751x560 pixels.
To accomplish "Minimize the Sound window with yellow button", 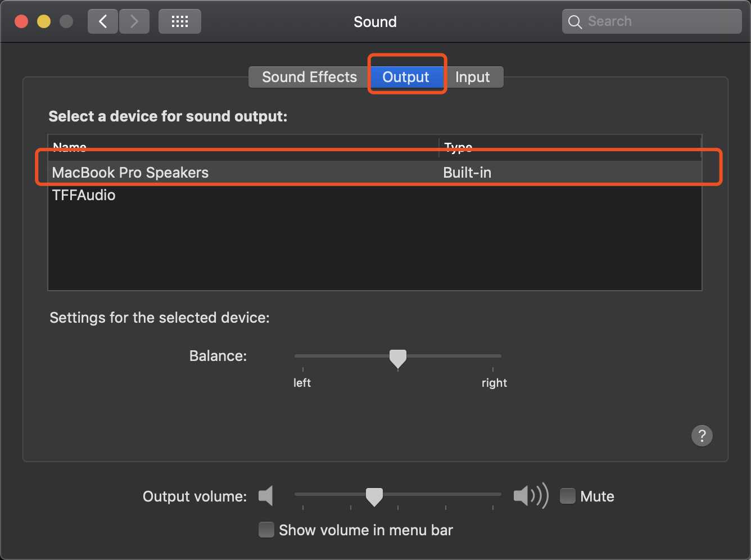I will 44,21.
